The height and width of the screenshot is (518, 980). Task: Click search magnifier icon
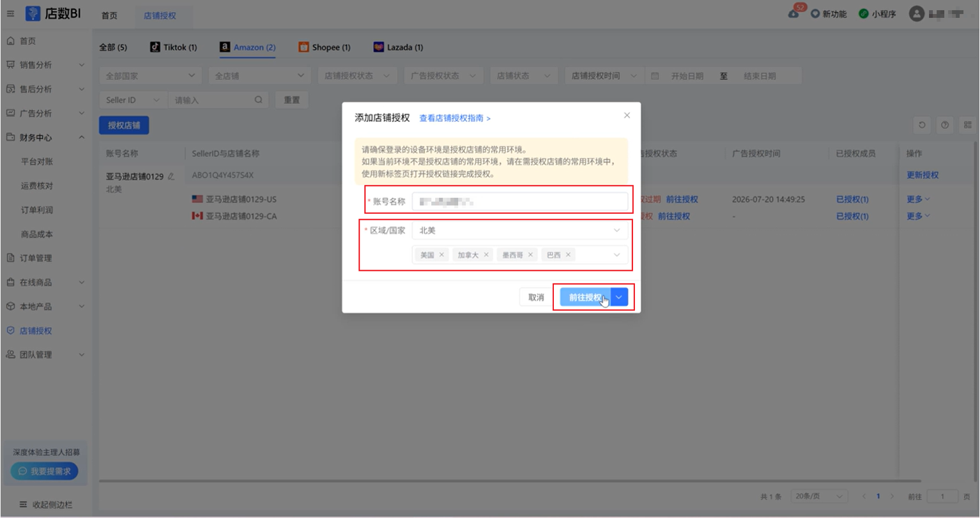pyautogui.click(x=259, y=100)
